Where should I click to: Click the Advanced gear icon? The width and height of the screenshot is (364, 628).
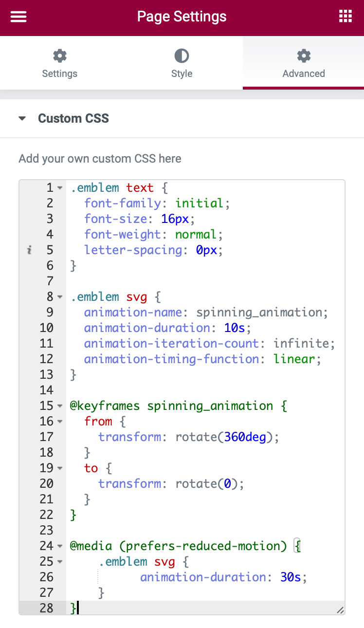tap(304, 55)
